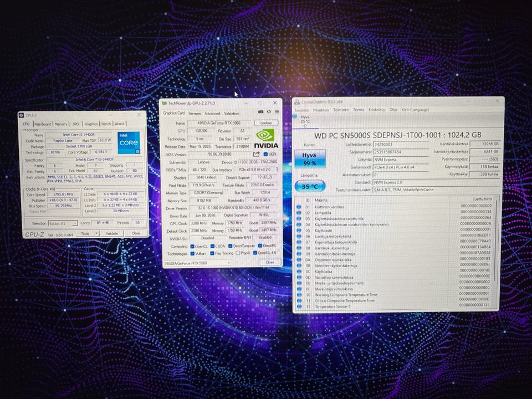Viewport: 532px width, 399px height.
Task: Toggle the OpenCL checkbox
Action: (x=192, y=246)
